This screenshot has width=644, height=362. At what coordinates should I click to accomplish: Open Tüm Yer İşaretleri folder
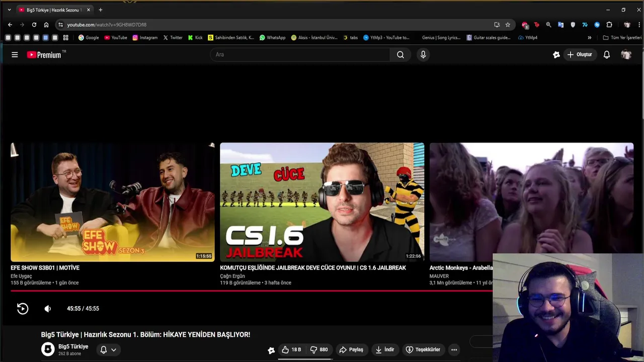click(x=623, y=38)
